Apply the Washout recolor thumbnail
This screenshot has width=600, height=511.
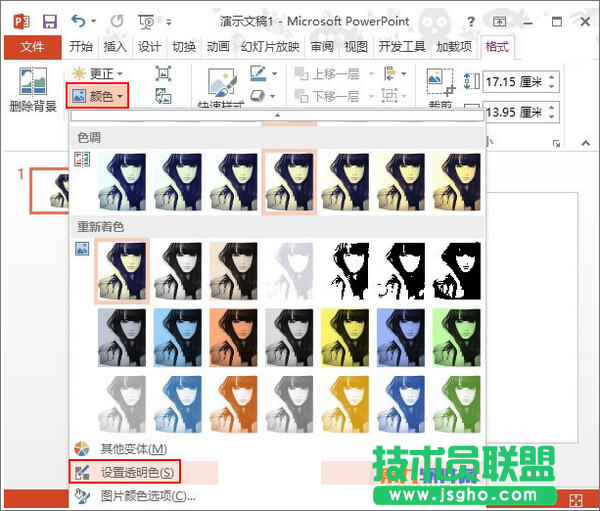coord(289,271)
